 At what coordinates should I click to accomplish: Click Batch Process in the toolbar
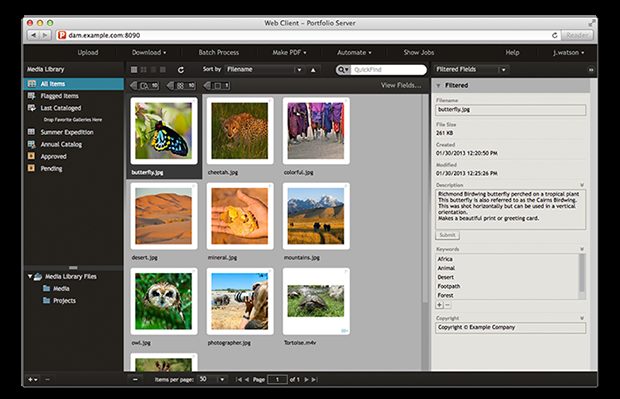coord(219,53)
